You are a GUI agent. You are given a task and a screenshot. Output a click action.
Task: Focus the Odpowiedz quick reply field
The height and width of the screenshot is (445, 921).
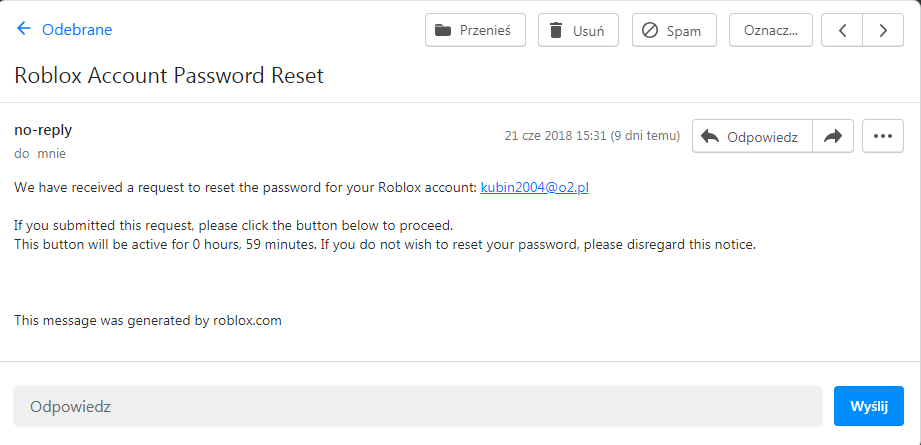tap(417, 407)
